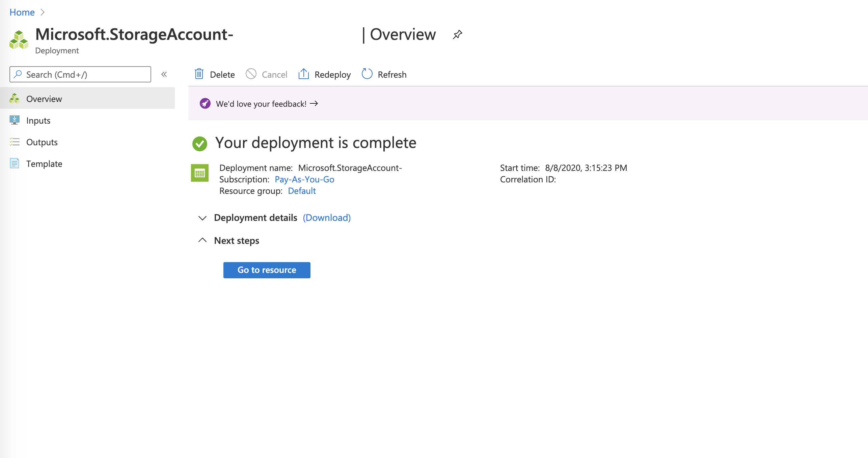This screenshot has height=458, width=868.
Task: Click the pin to dashboard icon
Action: (457, 34)
